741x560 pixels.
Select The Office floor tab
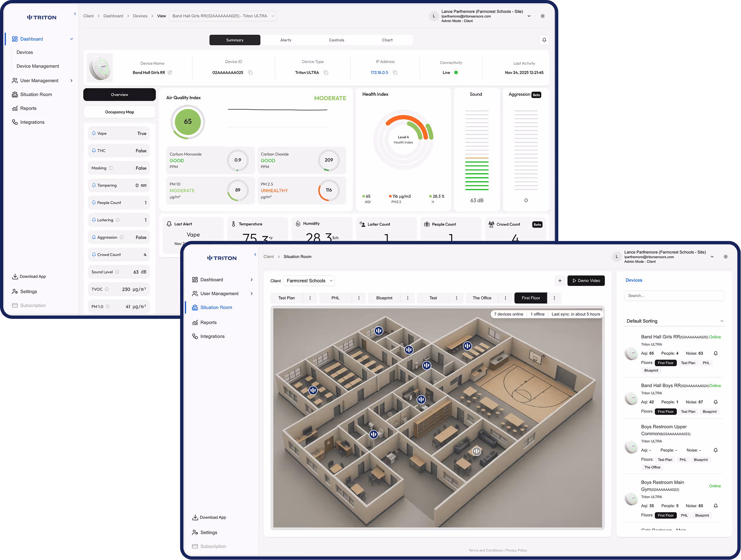[482, 298]
